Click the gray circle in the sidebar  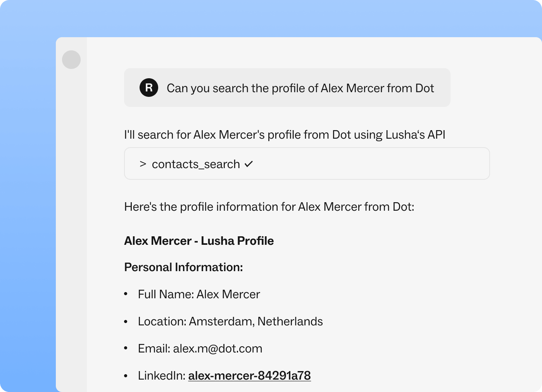point(71,60)
